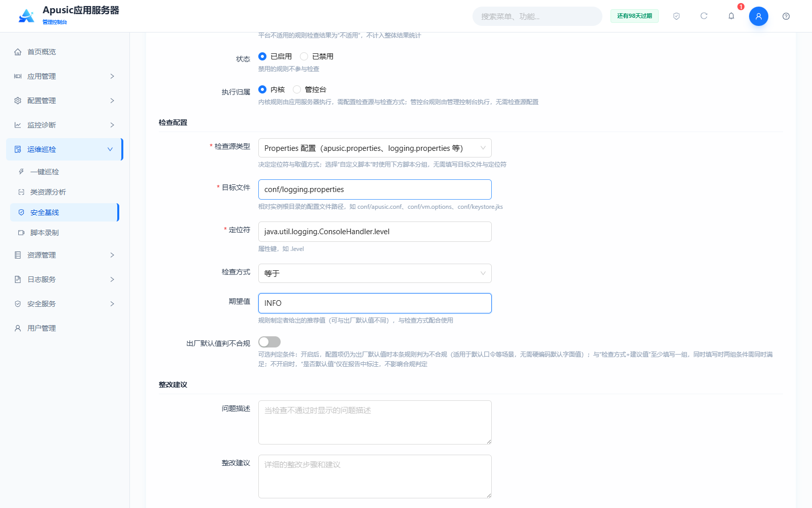Click the 目标文件 input field
The image size is (812, 508).
pos(375,189)
